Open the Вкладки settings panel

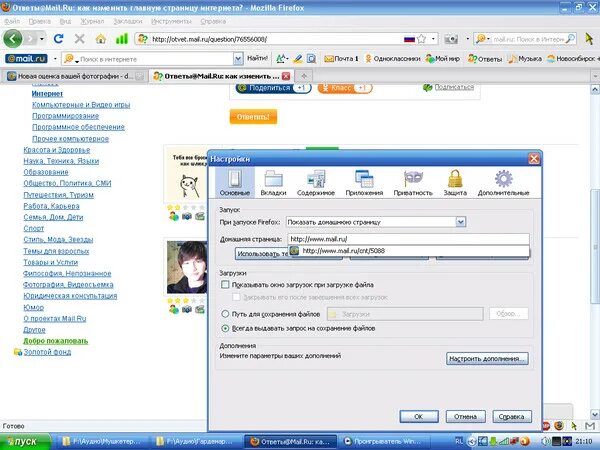[273, 183]
